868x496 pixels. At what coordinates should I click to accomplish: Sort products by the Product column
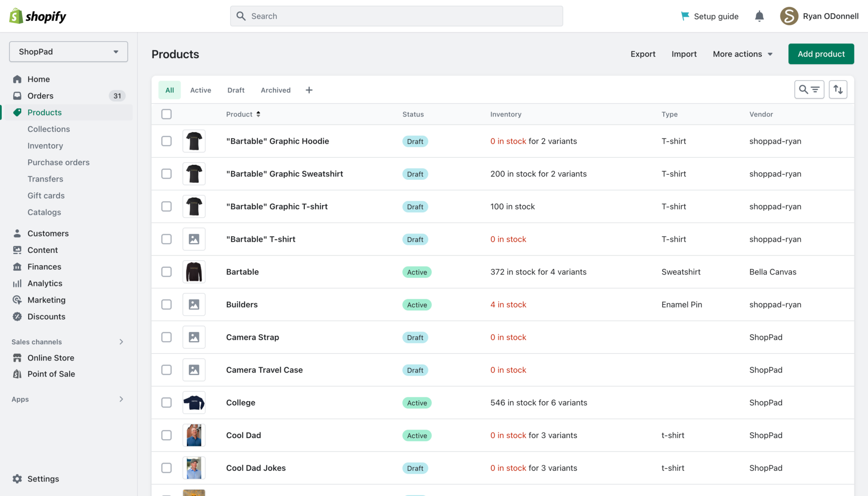(x=243, y=114)
